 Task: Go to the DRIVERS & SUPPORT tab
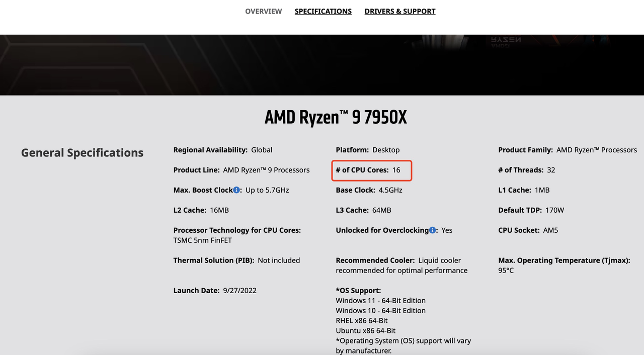(x=400, y=11)
